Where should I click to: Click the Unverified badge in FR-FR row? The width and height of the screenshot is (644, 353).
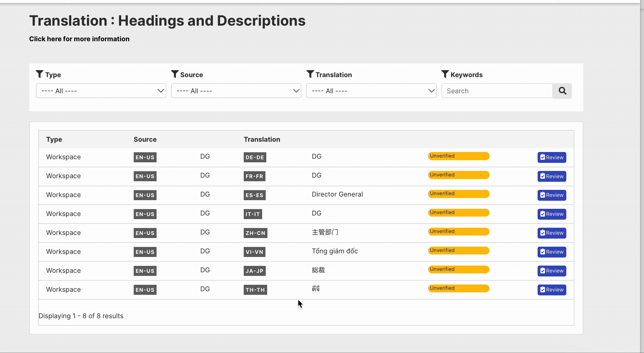click(459, 175)
